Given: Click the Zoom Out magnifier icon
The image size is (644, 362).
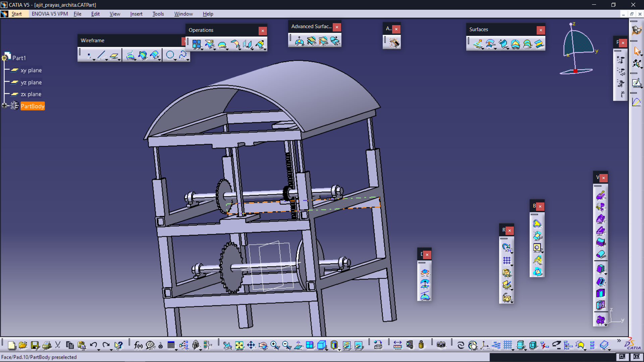Looking at the screenshot, I should (x=287, y=345).
